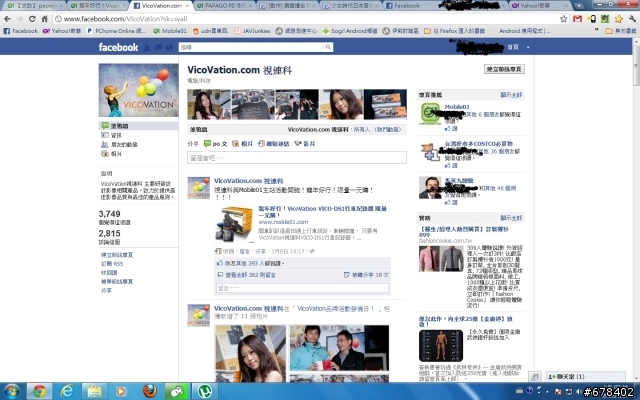Open the Gmail extension icon in Chrome toolbar

coord(577,19)
